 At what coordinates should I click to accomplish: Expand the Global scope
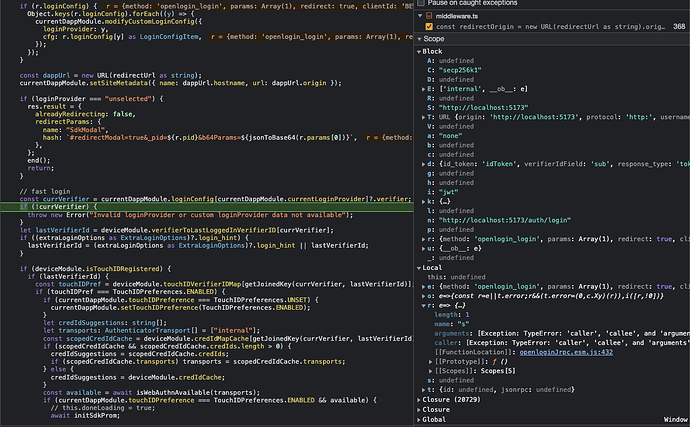point(419,420)
